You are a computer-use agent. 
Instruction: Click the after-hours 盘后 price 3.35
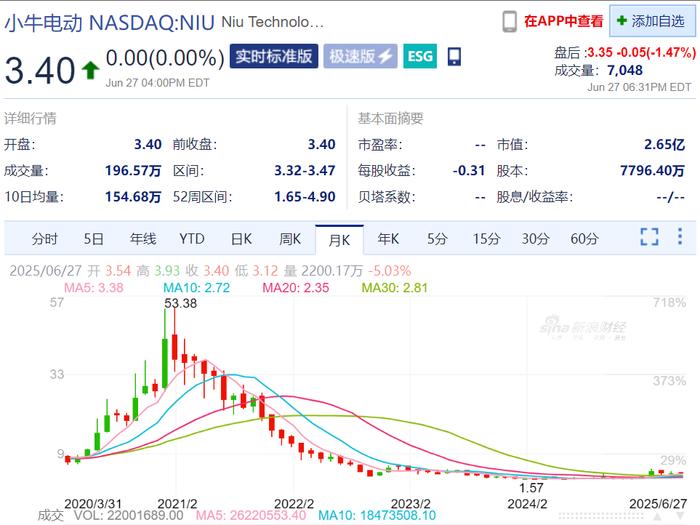click(x=600, y=52)
